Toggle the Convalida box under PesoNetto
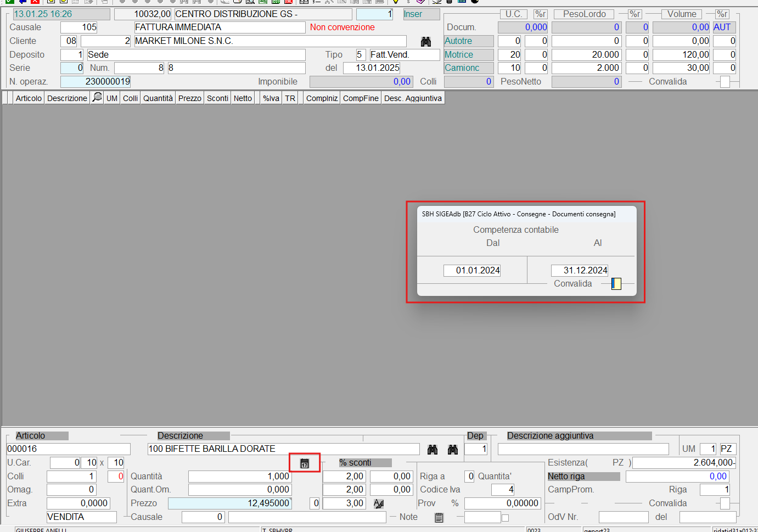 (725, 82)
